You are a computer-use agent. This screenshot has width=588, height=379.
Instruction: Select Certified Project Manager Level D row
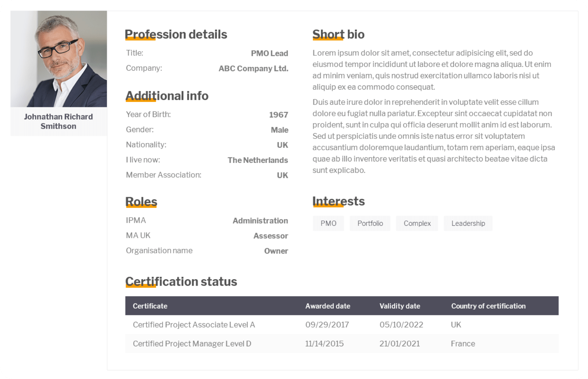tap(342, 343)
